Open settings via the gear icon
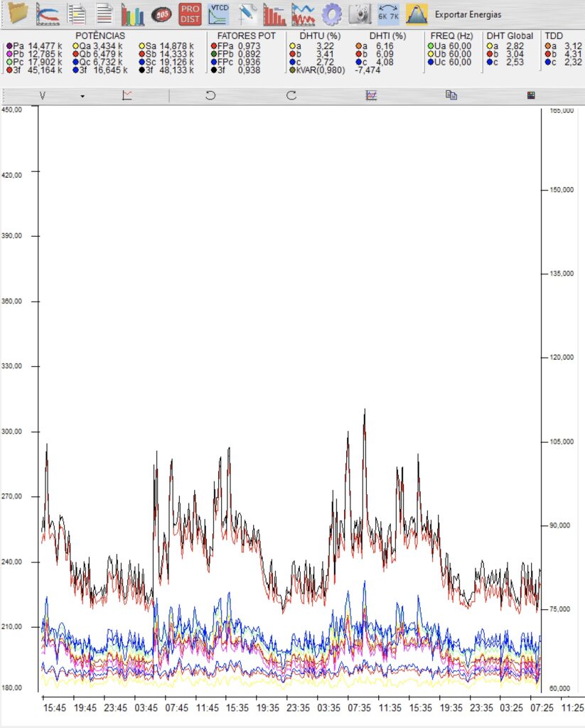The height and width of the screenshot is (728, 585). point(331,14)
